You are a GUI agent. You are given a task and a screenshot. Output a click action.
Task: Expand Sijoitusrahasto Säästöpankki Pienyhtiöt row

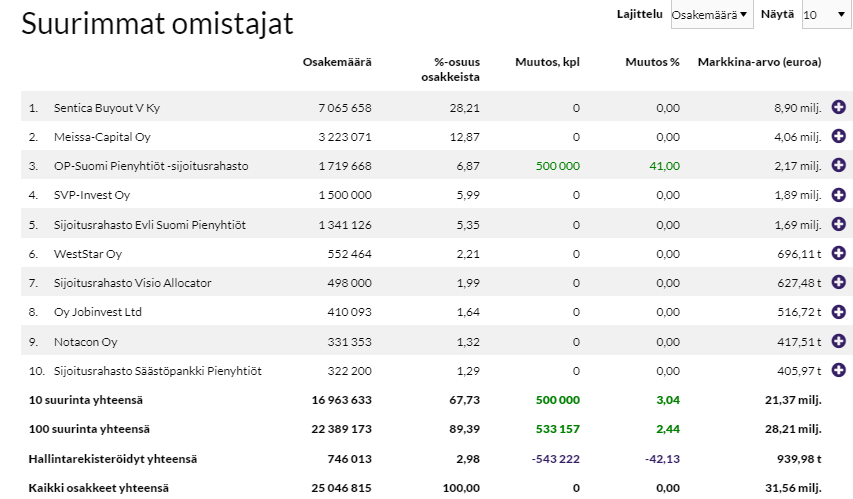point(838,371)
